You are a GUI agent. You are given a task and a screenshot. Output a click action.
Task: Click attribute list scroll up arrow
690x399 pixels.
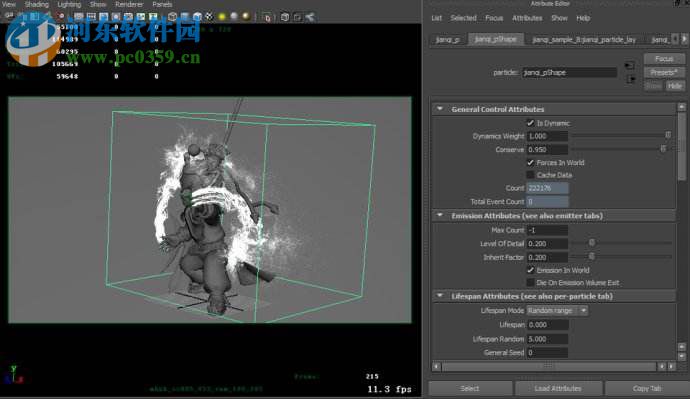click(682, 107)
